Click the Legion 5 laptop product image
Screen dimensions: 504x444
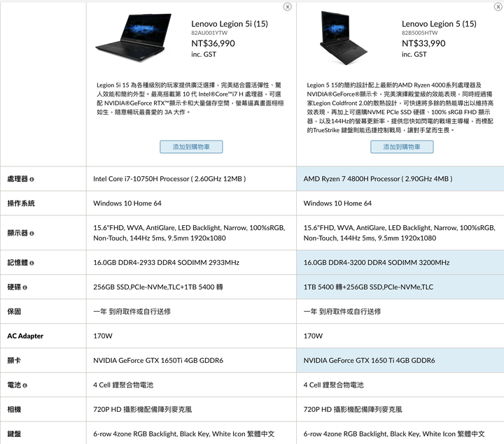(x=344, y=38)
